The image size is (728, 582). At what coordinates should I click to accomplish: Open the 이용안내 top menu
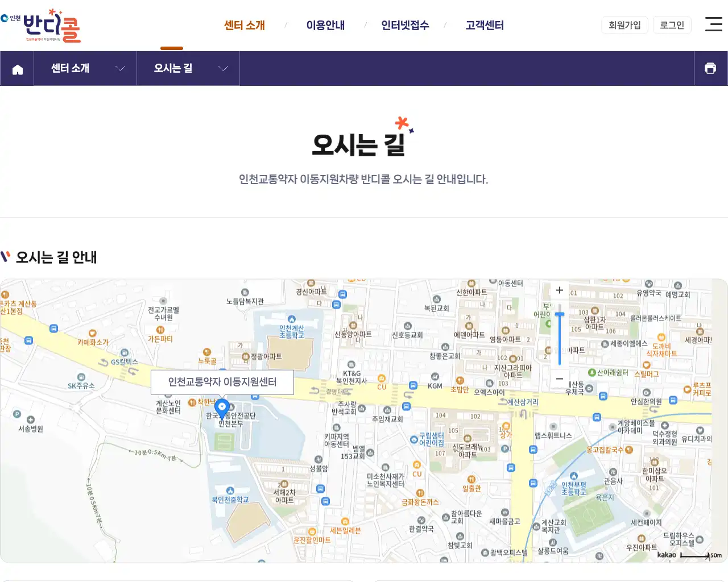[325, 25]
